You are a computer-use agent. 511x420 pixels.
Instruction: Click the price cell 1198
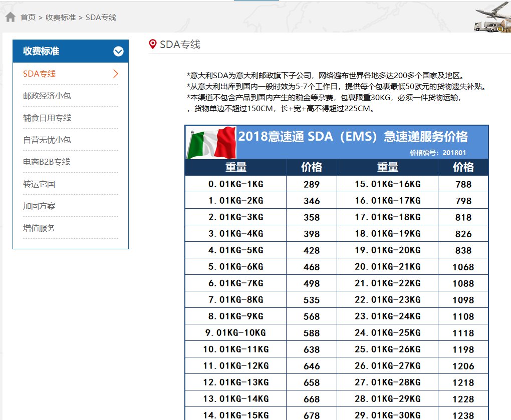click(x=463, y=349)
